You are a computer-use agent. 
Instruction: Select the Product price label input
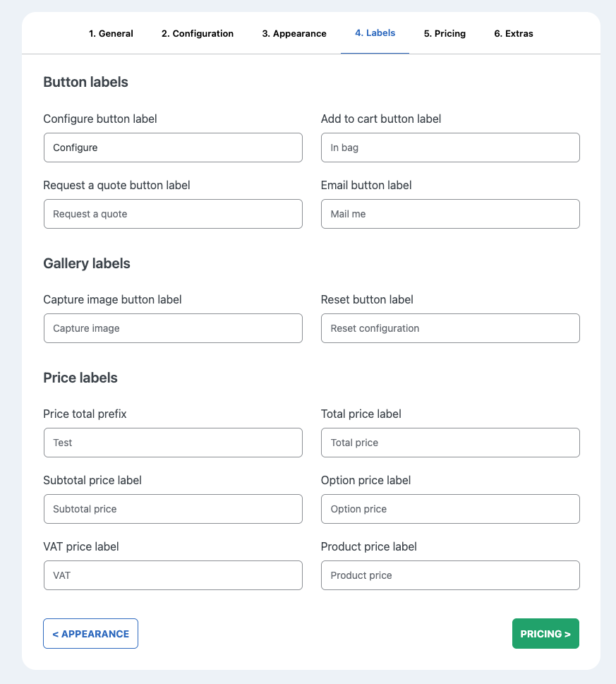pos(450,575)
